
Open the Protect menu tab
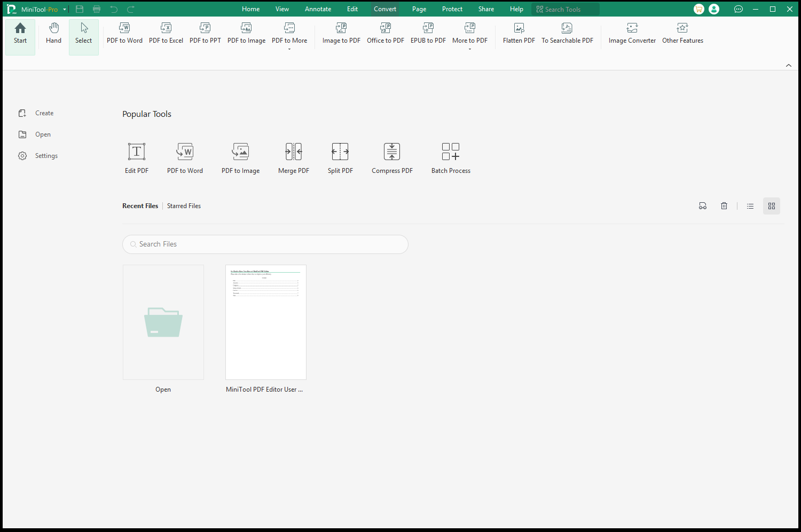pos(452,9)
